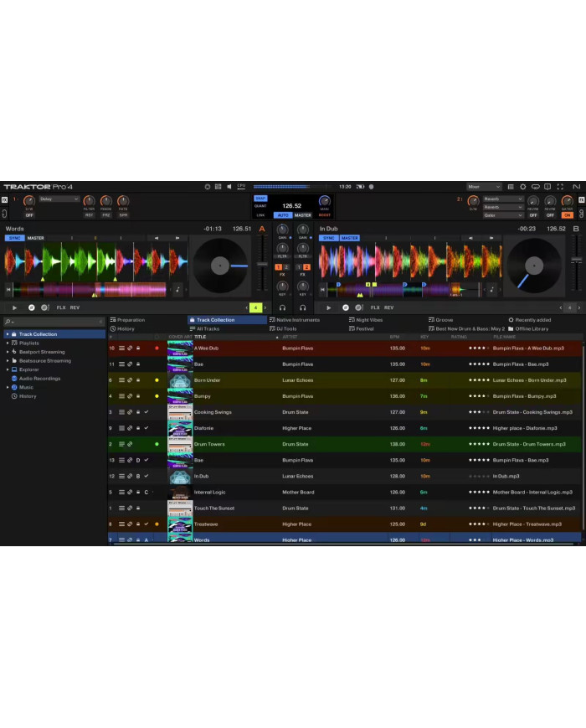Toggle FX assign 2 on deck A channel
This screenshot has width=586, height=728.
pos(286,267)
